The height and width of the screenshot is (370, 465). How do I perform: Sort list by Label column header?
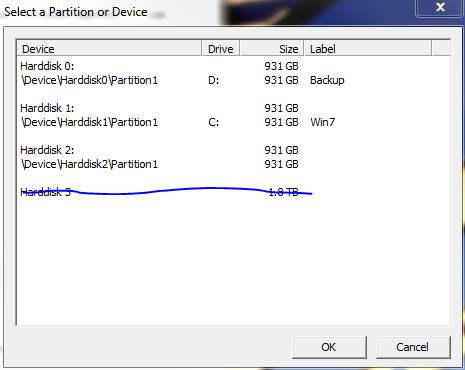pos(368,49)
